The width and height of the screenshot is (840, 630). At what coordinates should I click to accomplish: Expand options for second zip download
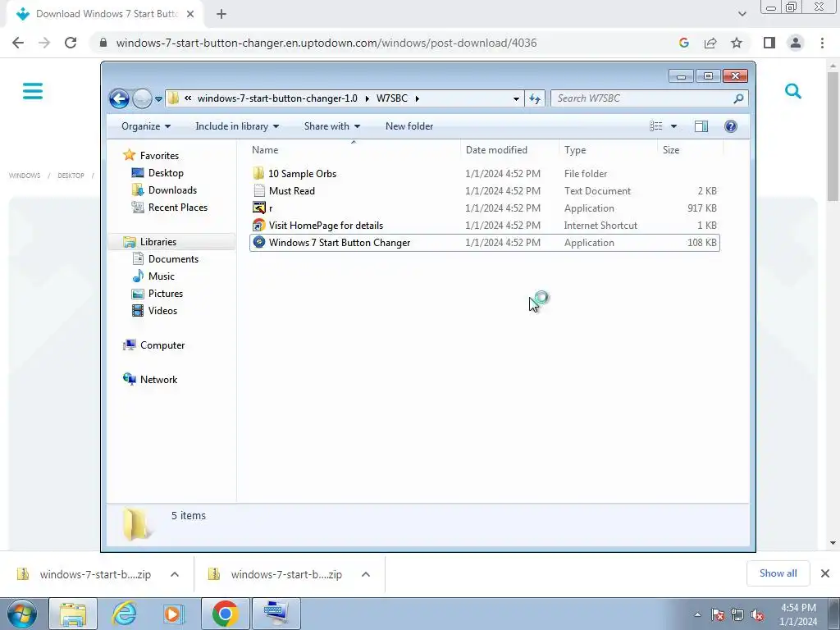click(366, 574)
